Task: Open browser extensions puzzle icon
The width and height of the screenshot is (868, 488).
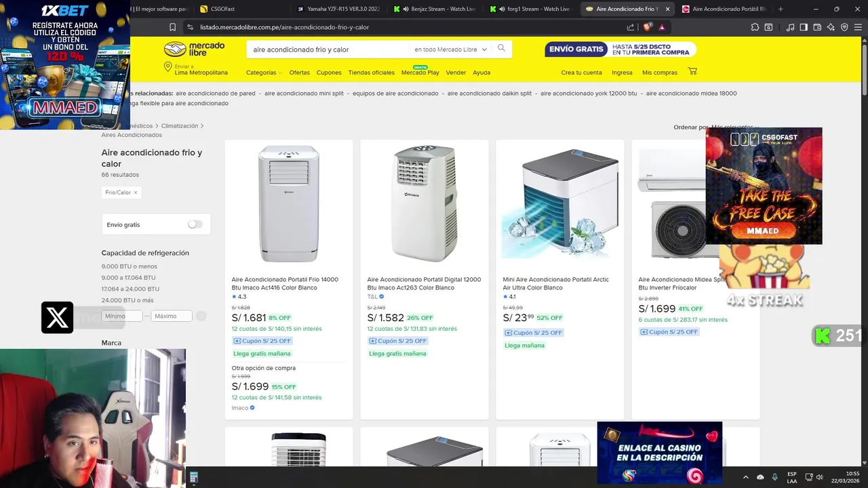Action: coord(755,27)
